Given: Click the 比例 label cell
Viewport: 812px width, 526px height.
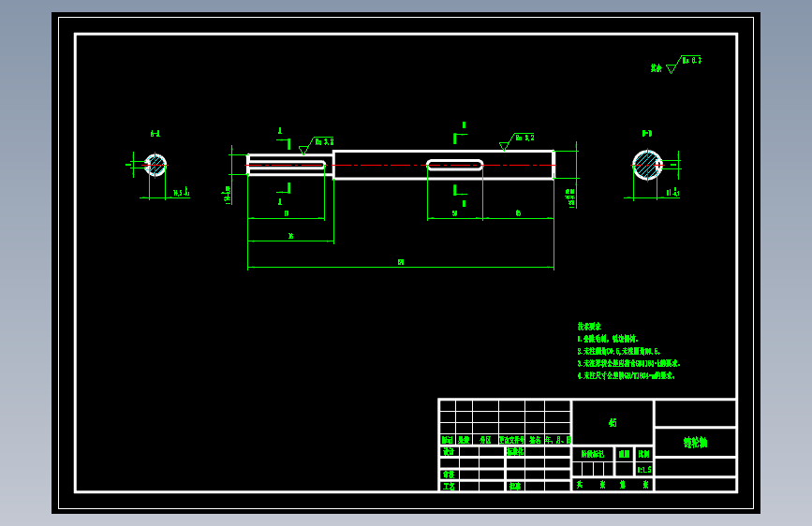Looking at the screenshot, I should (x=643, y=454).
